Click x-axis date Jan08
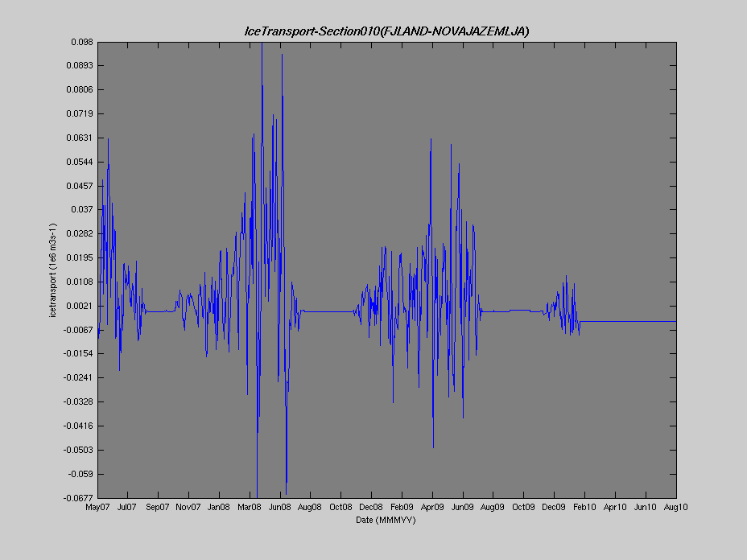This screenshot has width=747, height=560. click(x=219, y=507)
